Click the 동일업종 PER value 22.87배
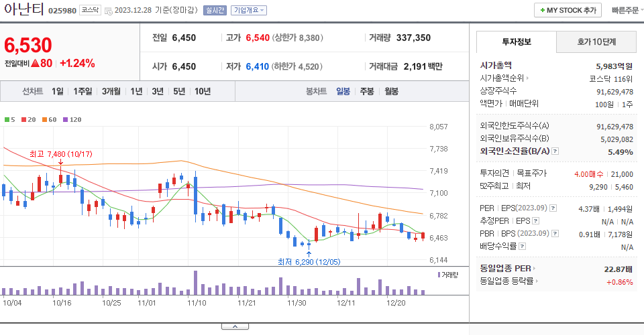 coord(618,269)
